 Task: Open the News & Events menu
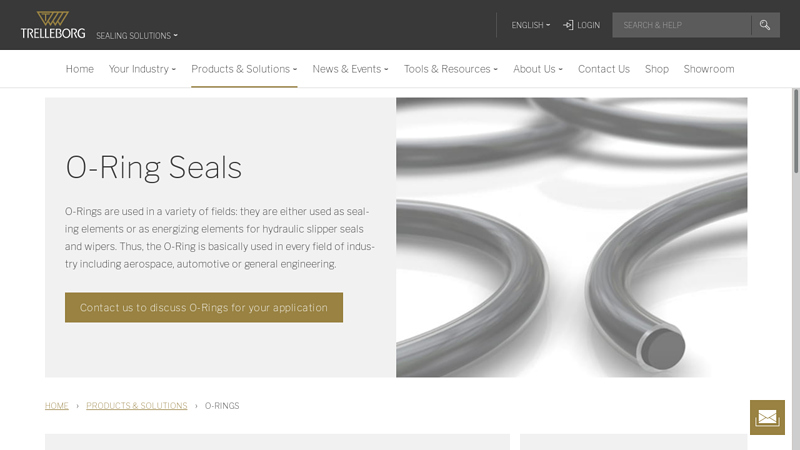point(351,69)
